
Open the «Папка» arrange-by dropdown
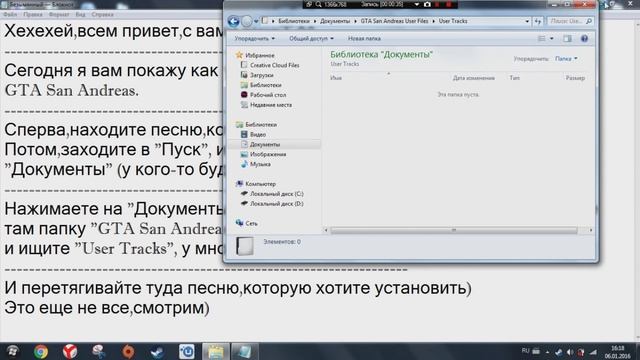(x=567, y=59)
